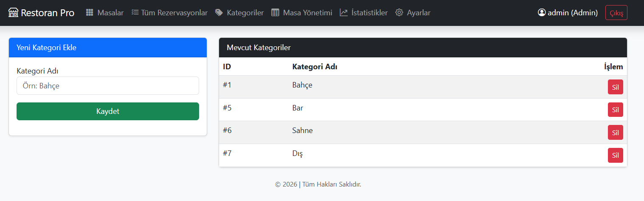Click the Ayarlar gear icon
The width and height of the screenshot is (644, 201).
[x=399, y=13]
